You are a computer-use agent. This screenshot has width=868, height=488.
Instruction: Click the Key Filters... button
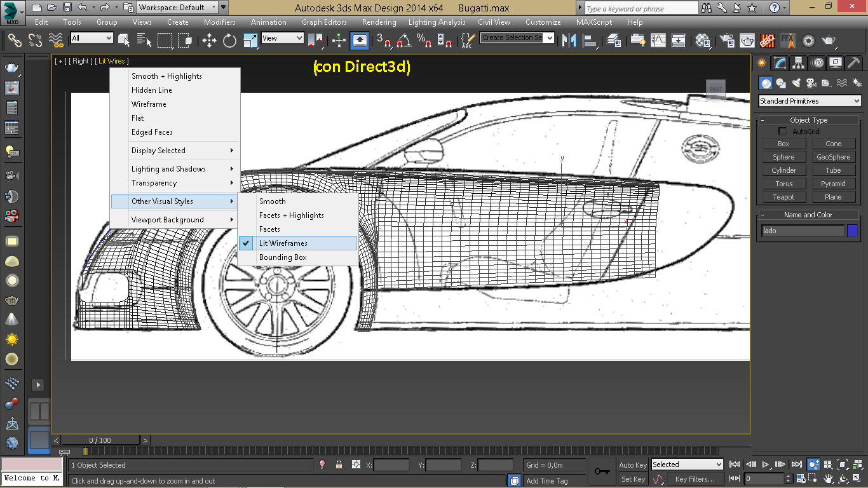coord(695,479)
